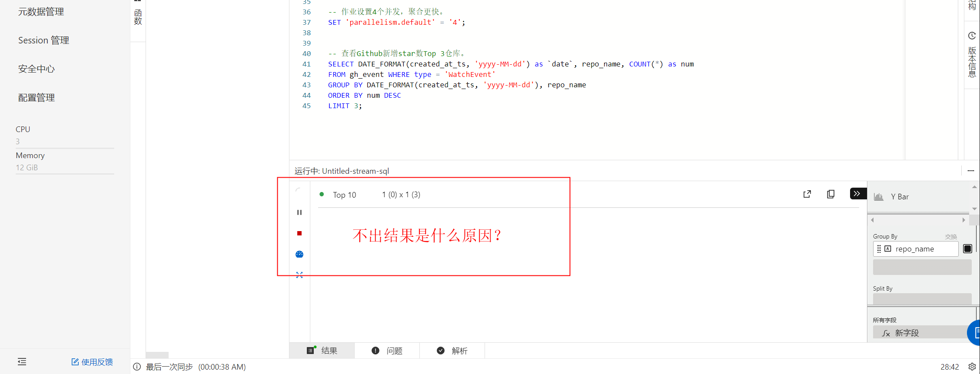Viewport: 980px width, 374px height.
Task: Click the 1 (0) x 1 (3) dimensions text
Action: [401, 195]
